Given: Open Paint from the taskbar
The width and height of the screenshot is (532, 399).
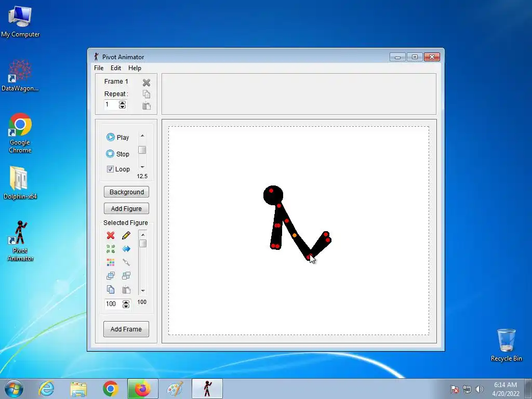Looking at the screenshot, I should (x=175, y=389).
